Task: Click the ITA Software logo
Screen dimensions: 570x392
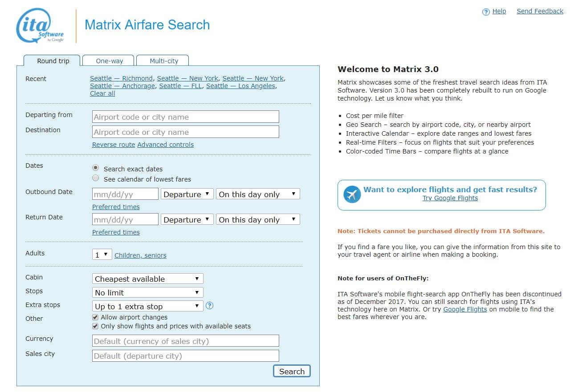Action: (x=40, y=26)
